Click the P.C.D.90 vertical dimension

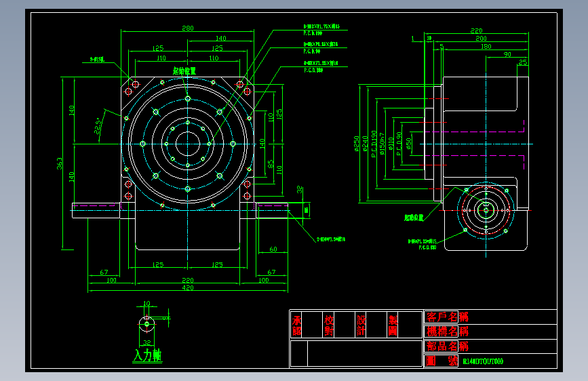399,144
